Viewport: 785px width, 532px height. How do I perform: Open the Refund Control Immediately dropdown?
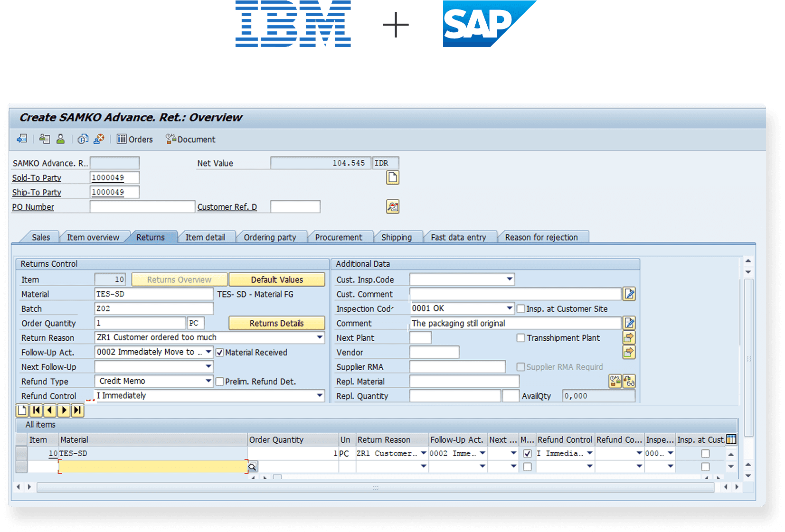click(320, 395)
